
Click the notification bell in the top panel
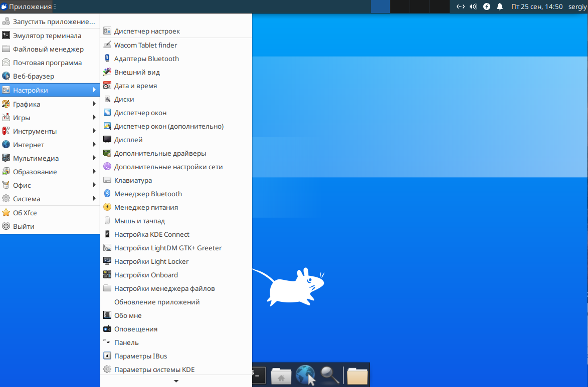tap(499, 7)
